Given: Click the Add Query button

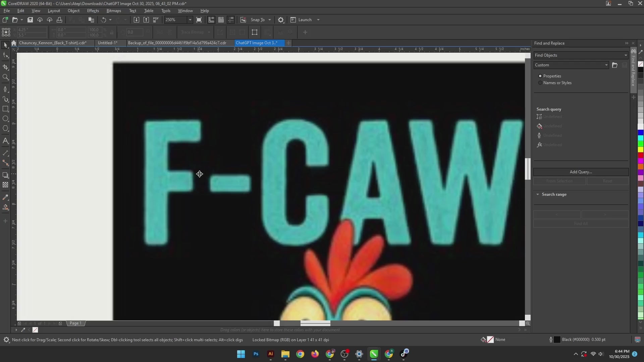Looking at the screenshot, I should coord(581,172).
